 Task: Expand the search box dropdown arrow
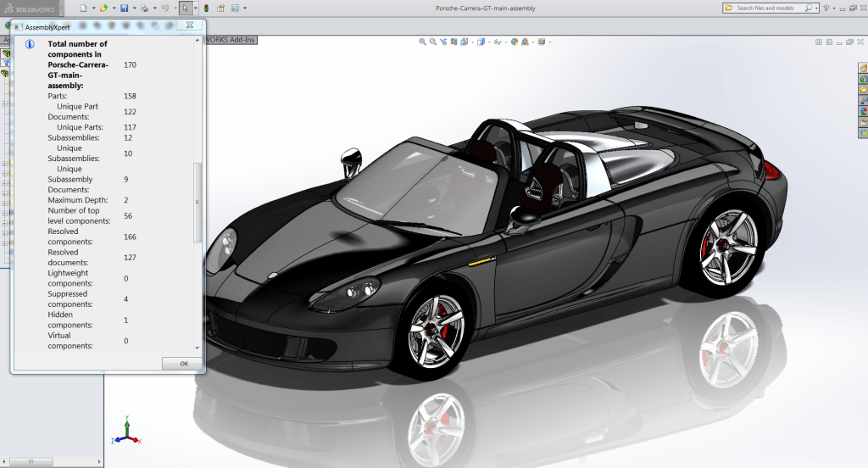pos(817,8)
